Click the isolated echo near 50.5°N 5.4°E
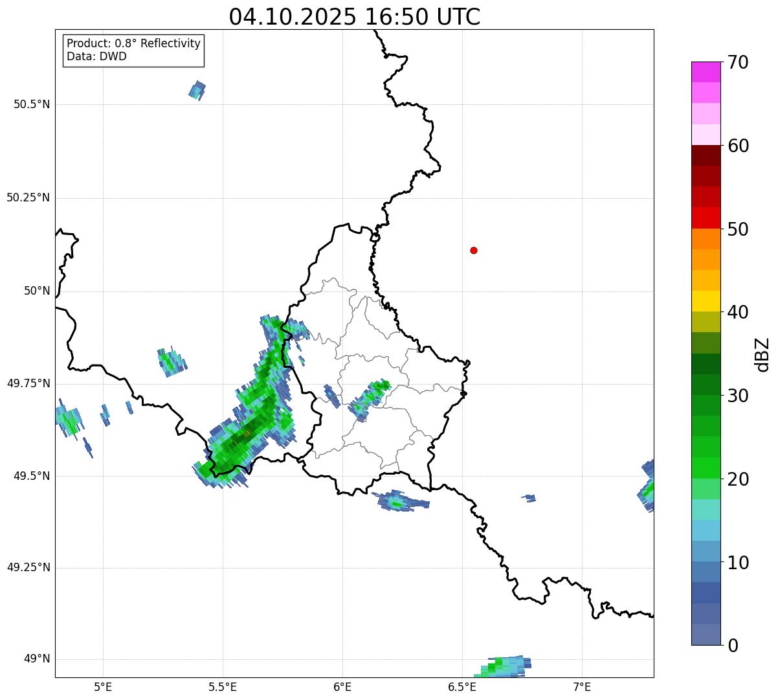 point(197,91)
